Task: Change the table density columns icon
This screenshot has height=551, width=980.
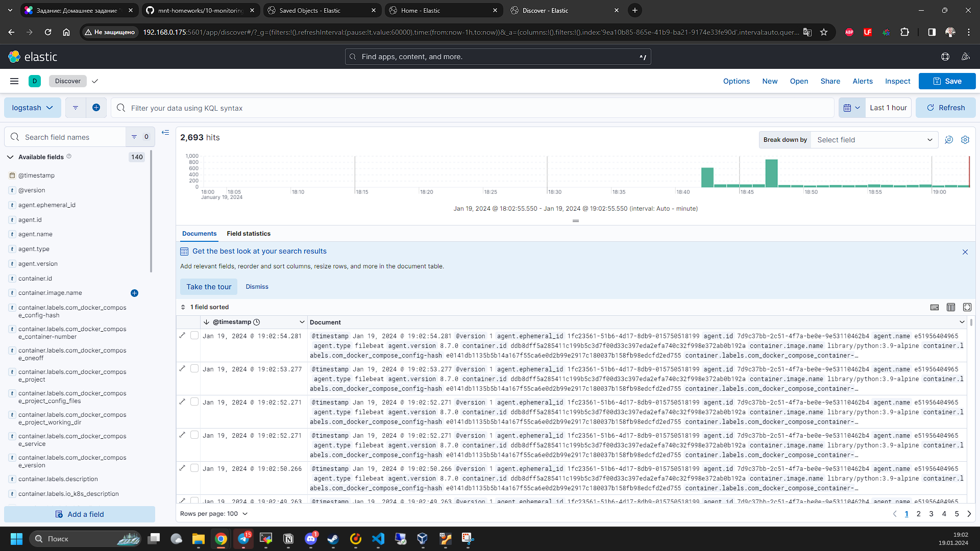Action: (951, 307)
